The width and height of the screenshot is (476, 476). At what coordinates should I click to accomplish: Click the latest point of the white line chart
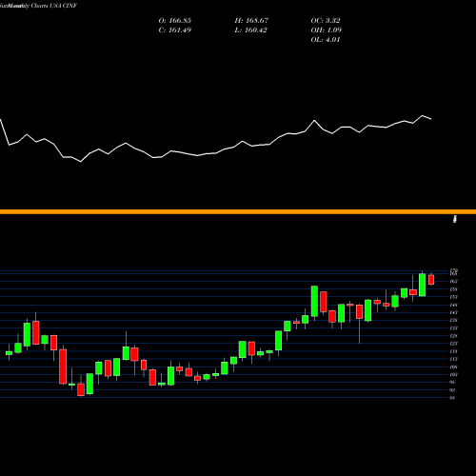(x=431, y=119)
